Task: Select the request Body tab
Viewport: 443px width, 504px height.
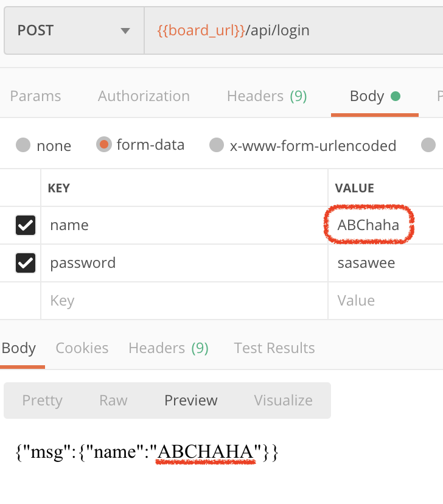Action: (x=375, y=96)
